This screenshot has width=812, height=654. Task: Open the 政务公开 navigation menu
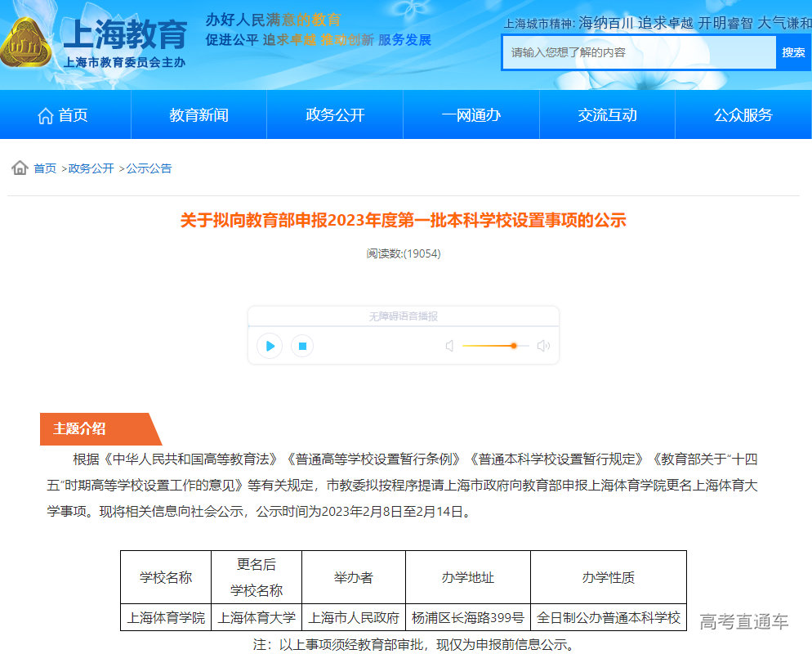click(x=334, y=114)
